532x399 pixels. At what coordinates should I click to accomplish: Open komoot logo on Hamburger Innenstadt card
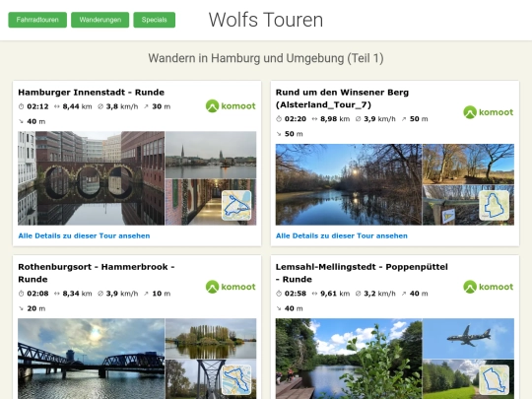231,105
